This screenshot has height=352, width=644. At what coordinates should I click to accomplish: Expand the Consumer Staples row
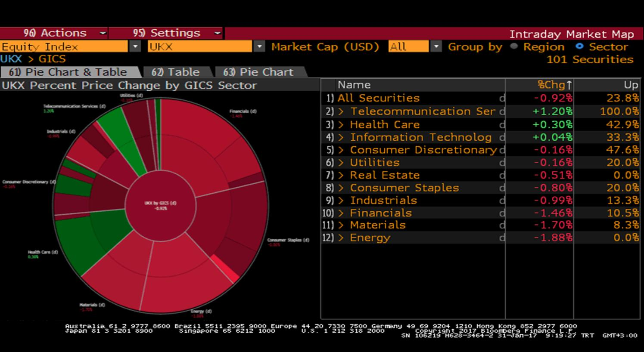point(341,188)
